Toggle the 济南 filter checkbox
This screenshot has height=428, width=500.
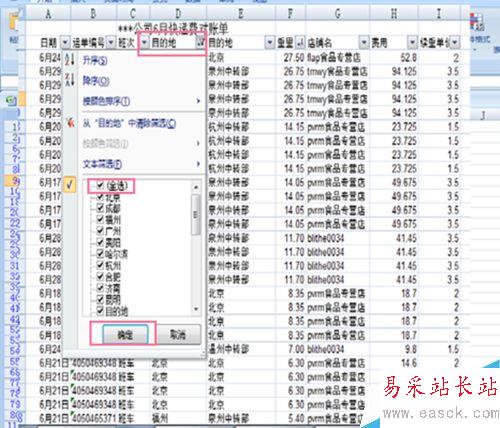pos(100,288)
